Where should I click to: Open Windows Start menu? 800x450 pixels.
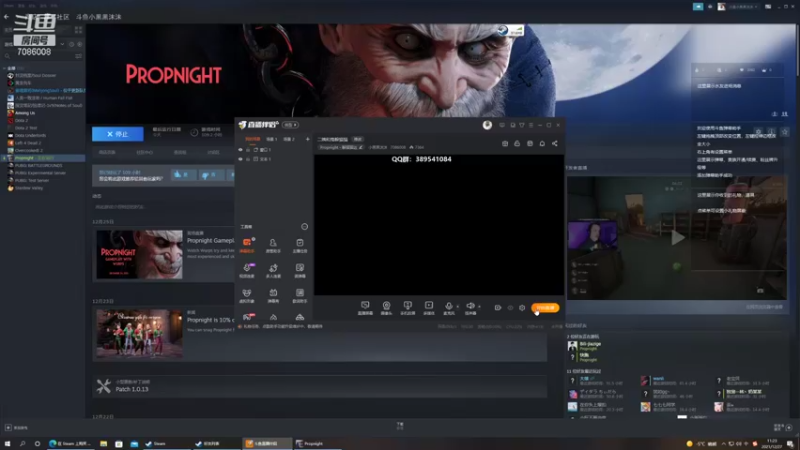(8, 444)
